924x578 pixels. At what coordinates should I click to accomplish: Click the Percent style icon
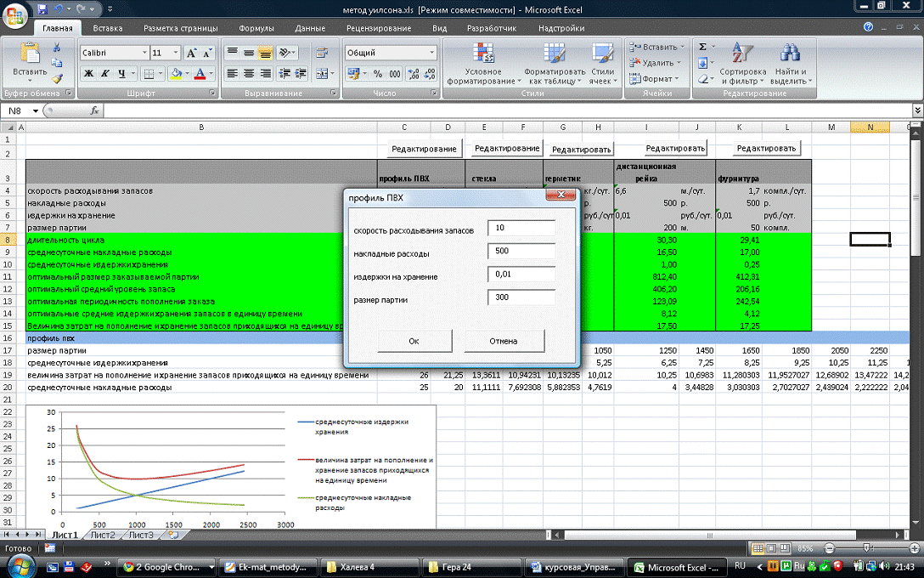(x=375, y=74)
